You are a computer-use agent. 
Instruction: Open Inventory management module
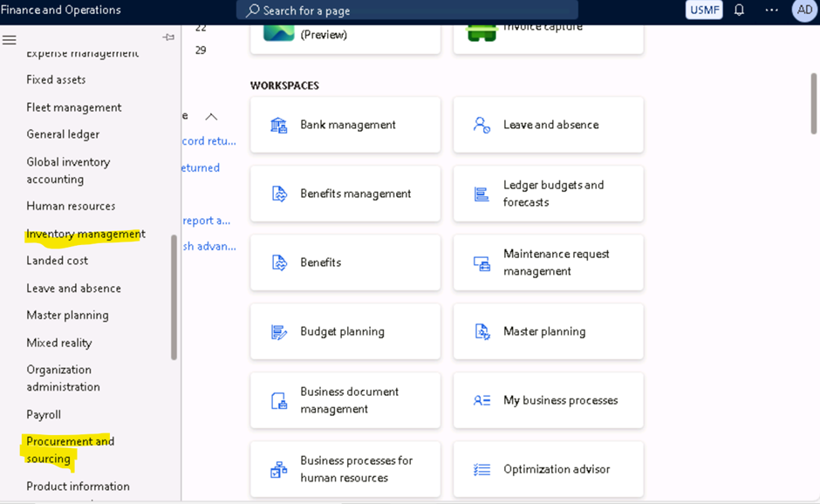pos(85,235)
